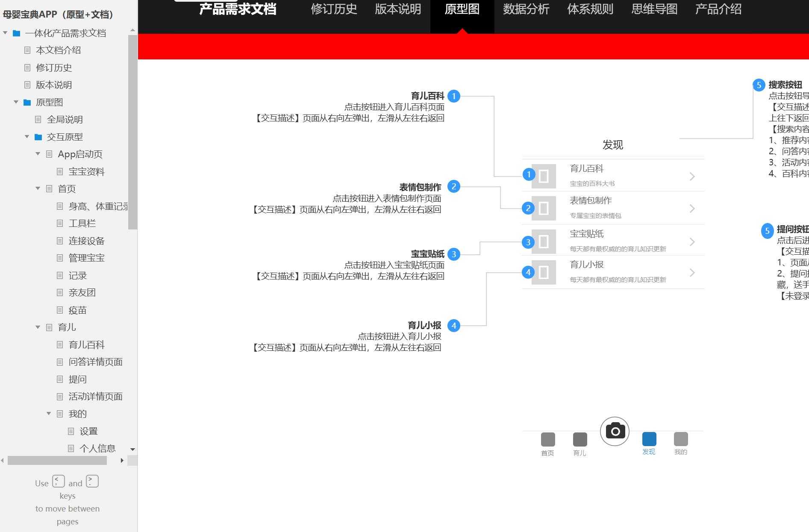Collapse the 首页 node in the sidebar tree

pyautogui.click(x=38, y=188)
